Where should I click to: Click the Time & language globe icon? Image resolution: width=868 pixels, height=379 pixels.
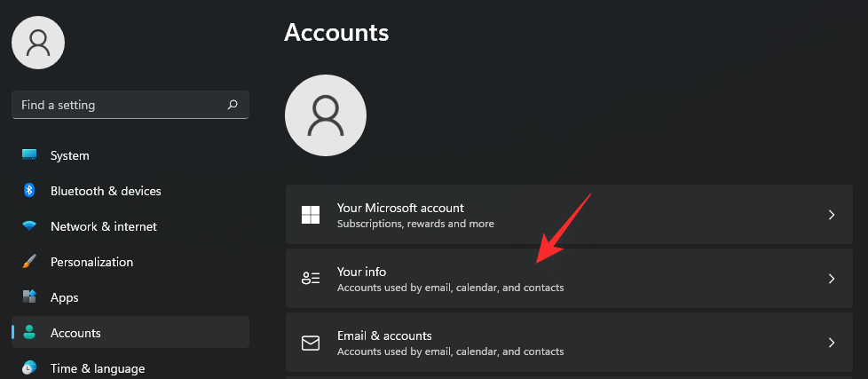click(x=29, y=367)
